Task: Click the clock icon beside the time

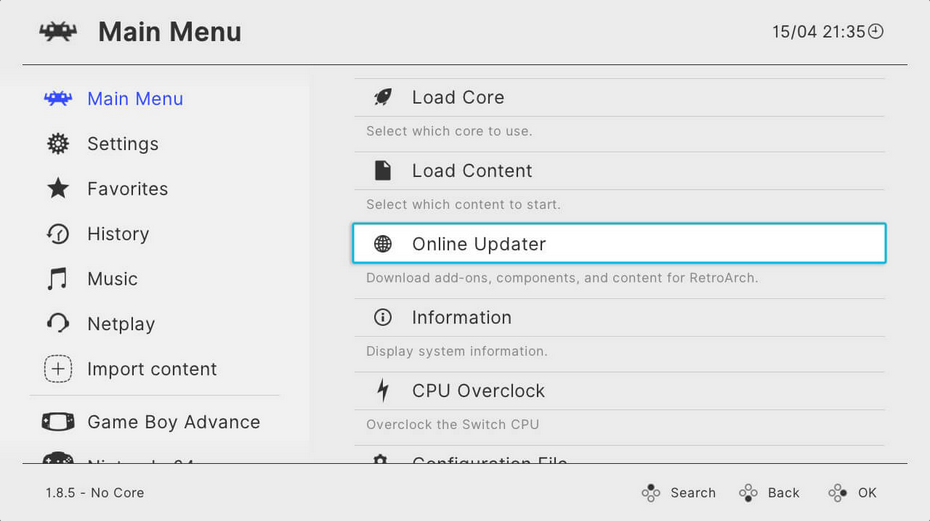Action: [x=876, y=31]
